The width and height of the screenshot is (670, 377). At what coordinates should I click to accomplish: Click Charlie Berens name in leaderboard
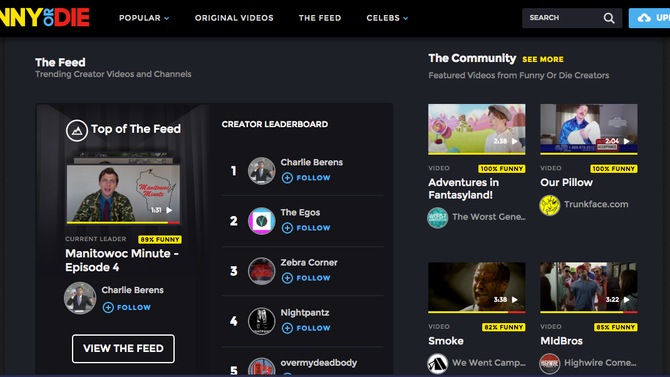pyautogui.click(x=311, y=162)
